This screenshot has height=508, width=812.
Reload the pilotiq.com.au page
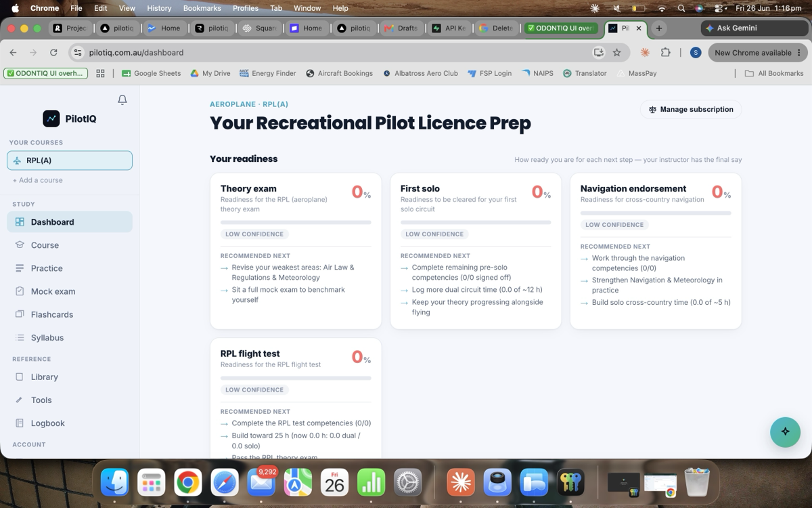(53, 52)
